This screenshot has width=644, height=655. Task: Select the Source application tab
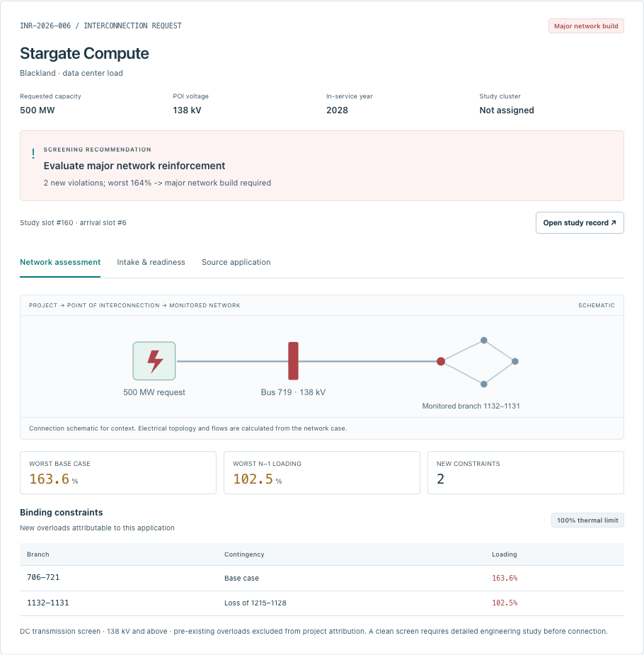coord(236,262)
